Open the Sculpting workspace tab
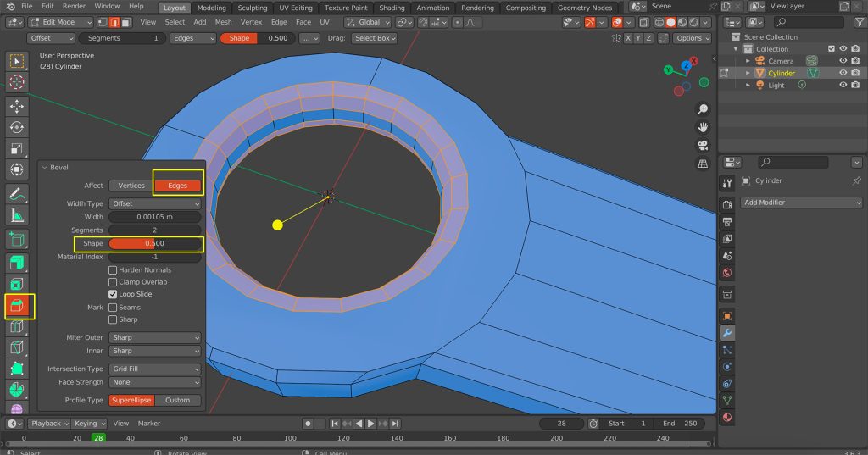868x455 pixels. pyautogui.click(x=253, y=8)
